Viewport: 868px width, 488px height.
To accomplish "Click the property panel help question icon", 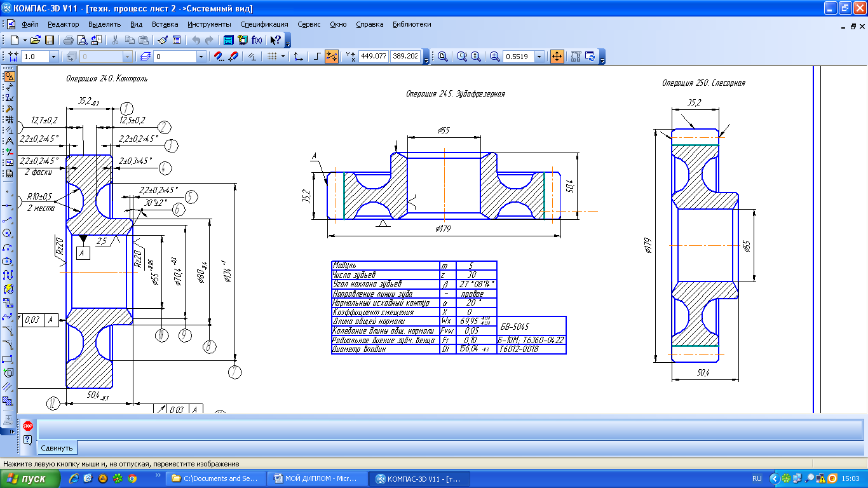I will [x=27, y=440].
